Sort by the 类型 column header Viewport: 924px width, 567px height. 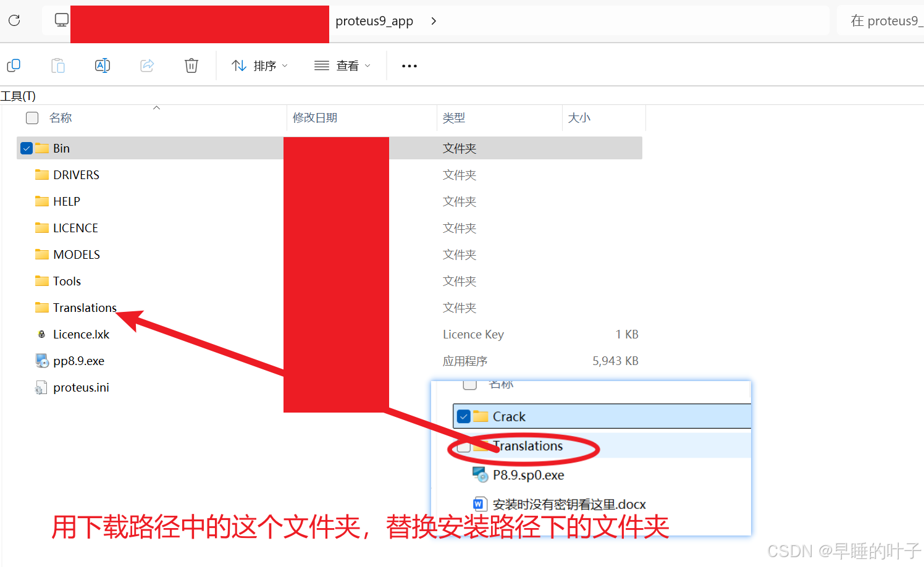click(454, 118)
